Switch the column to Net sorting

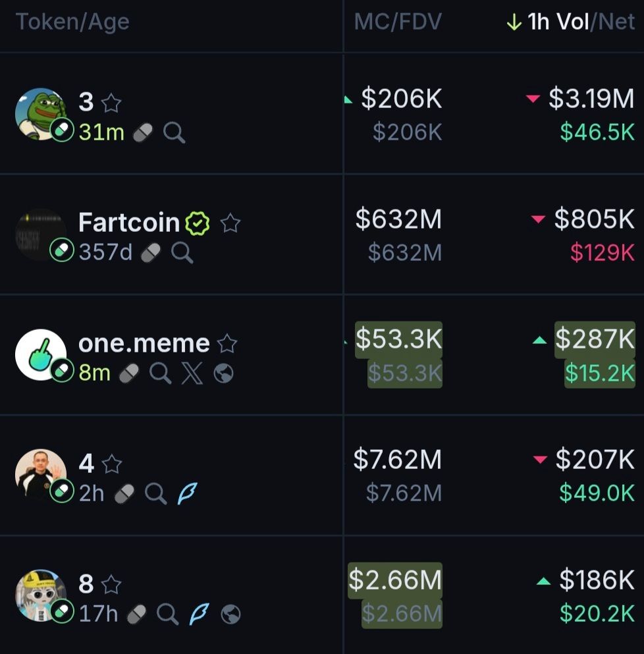pyautogui.click(x=616, y=22)
